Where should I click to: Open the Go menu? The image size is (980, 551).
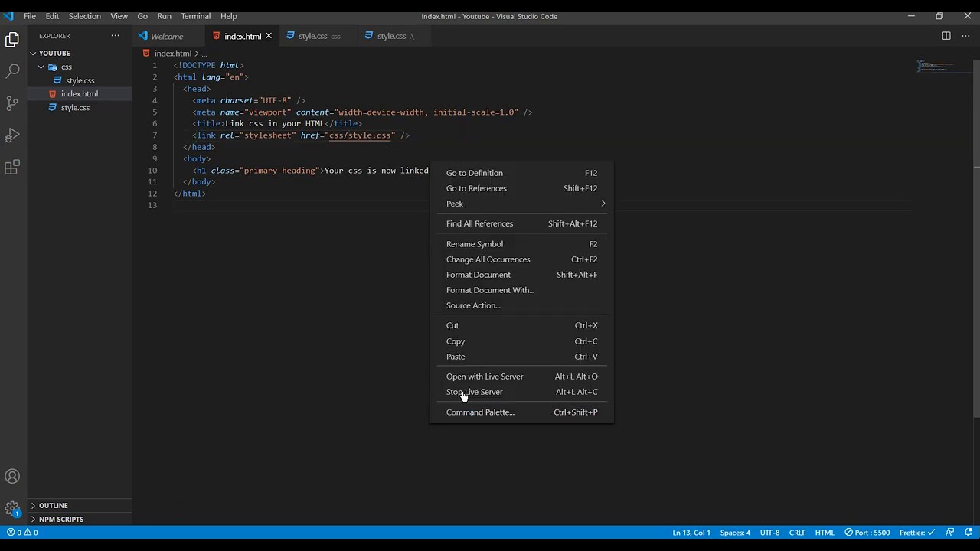click(x=142, y=16)
